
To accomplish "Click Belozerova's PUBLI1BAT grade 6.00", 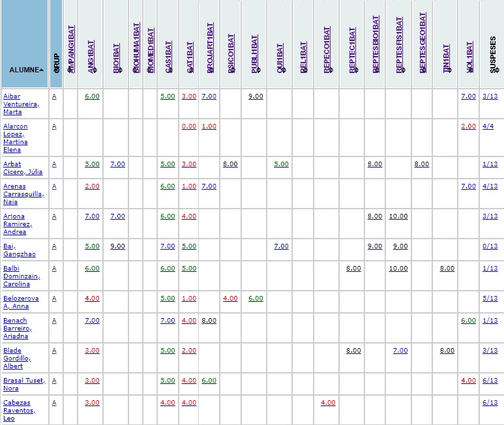I will coord(256,299).
